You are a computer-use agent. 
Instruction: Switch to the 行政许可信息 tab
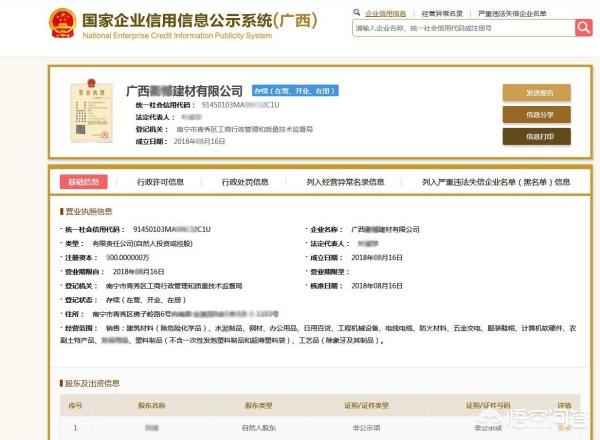click(x=160, y=182)
